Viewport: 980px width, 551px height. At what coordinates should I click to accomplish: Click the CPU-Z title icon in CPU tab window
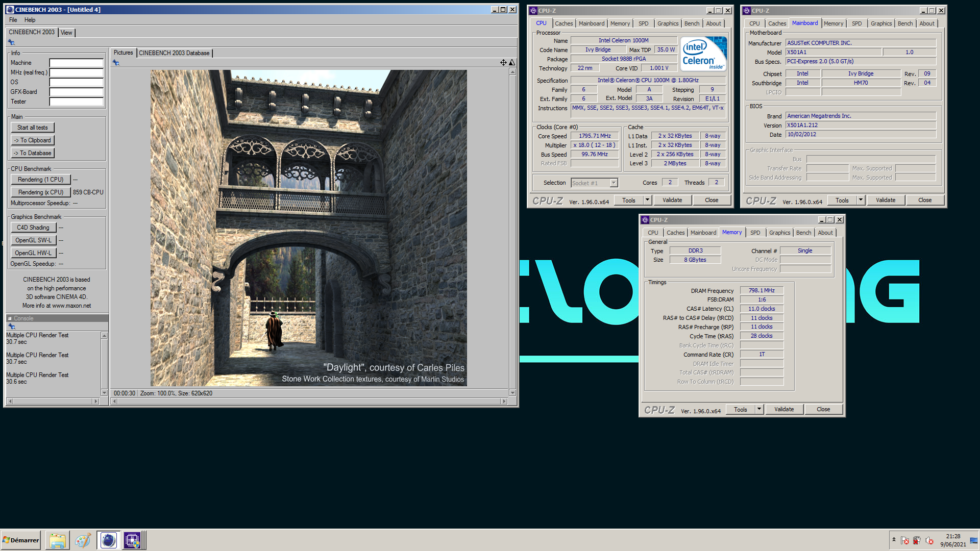click(533, 11)
